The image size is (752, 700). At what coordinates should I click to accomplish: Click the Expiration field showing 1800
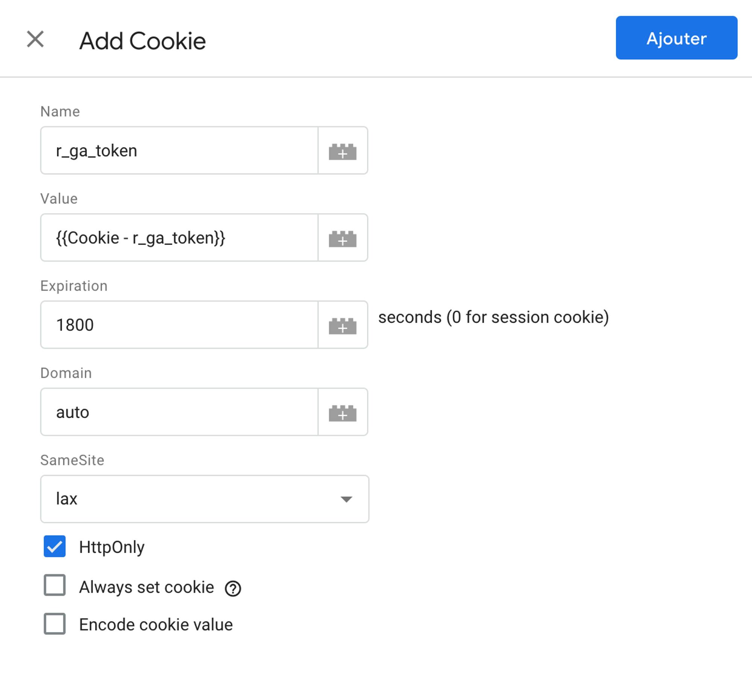[x=179, y=324]
